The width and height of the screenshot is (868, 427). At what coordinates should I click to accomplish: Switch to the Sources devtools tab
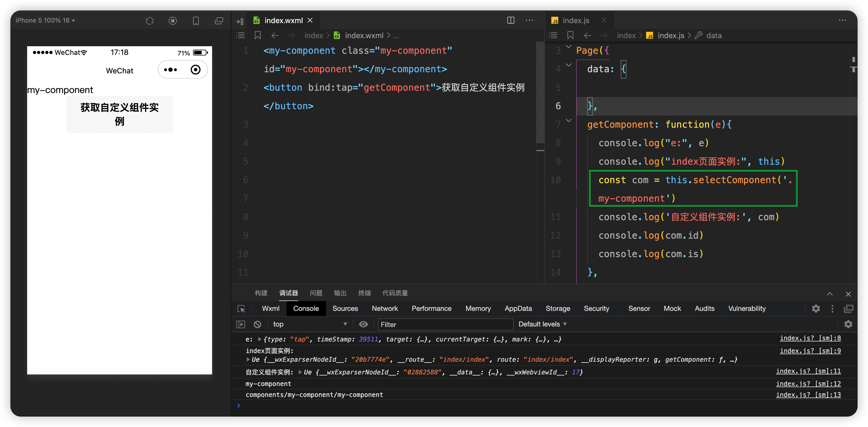coord(345,308)
